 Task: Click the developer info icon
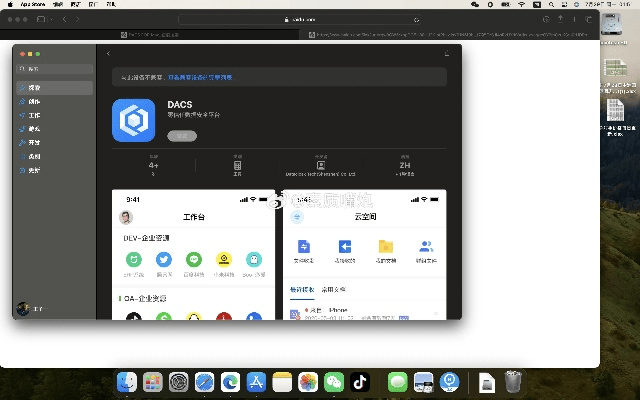(x=321, y=165)
